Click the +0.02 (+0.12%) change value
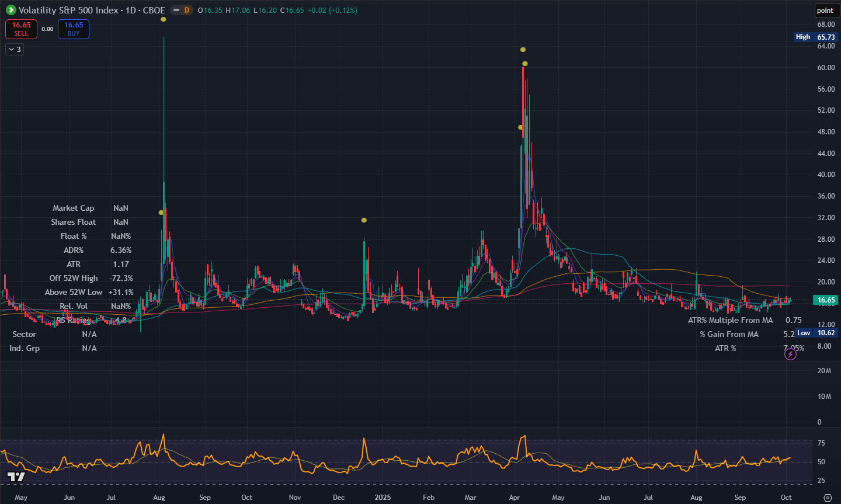841x504 pixels. (332, 11)
